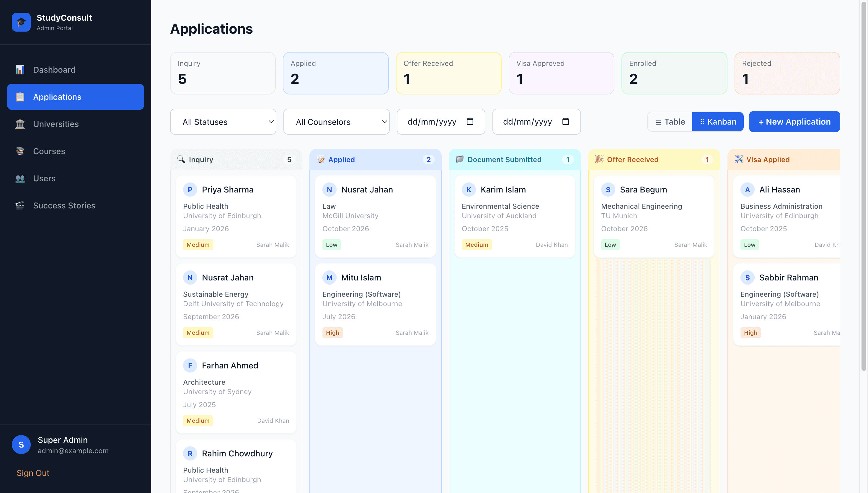Click the Applied column count badge 2

click(x=429, y=159)
